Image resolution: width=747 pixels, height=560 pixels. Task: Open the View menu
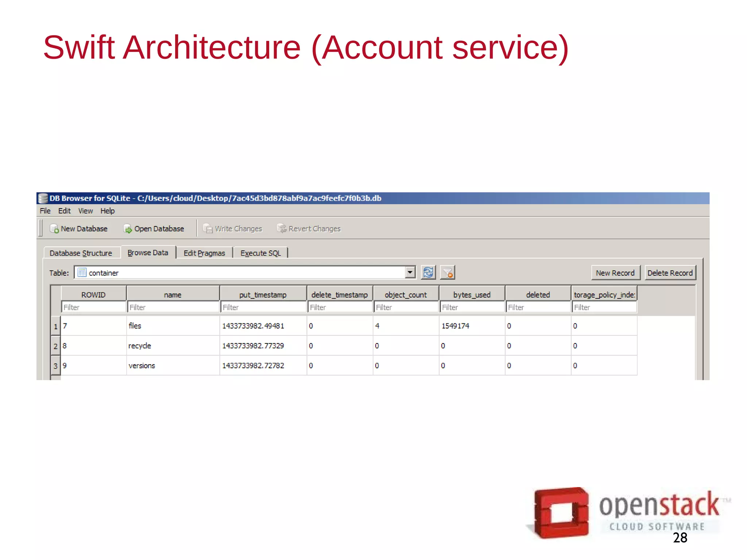pyautogui.click(x=85, y=211)
